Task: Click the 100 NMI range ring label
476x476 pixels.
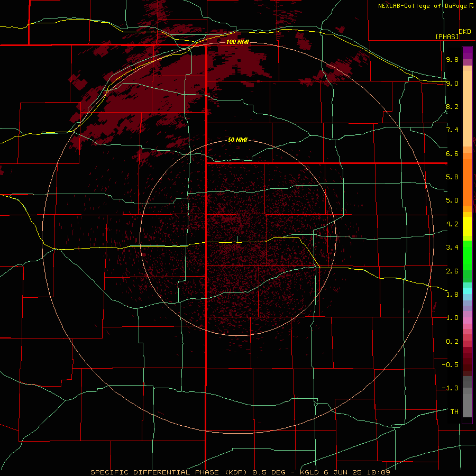Action: click(237, 42)
